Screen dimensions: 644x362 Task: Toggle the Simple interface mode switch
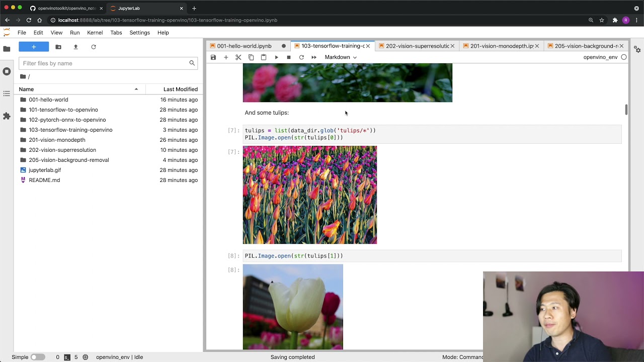(x=38, y=357)
